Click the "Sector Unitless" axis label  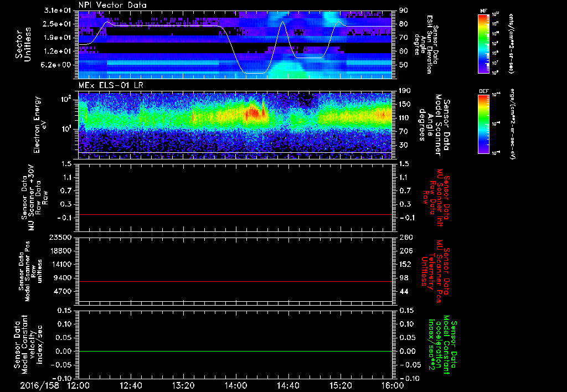click(x=23, y=44)
